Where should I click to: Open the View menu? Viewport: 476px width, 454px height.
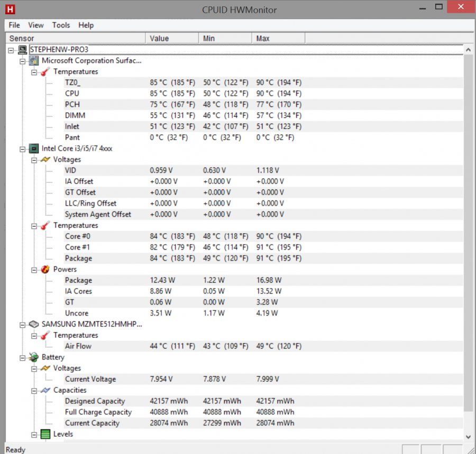(x=36, y=25)
